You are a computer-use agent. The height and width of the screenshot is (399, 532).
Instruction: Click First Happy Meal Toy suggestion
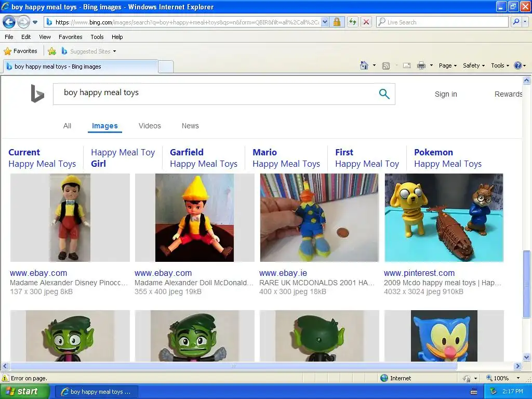pyautogui.click(x=367, y=158)
